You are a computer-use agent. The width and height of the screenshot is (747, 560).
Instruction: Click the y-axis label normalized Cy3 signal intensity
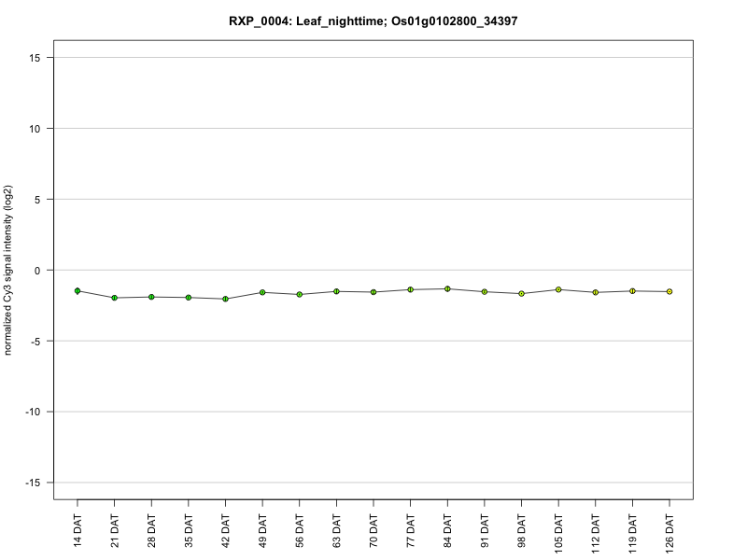pos(7,270)
